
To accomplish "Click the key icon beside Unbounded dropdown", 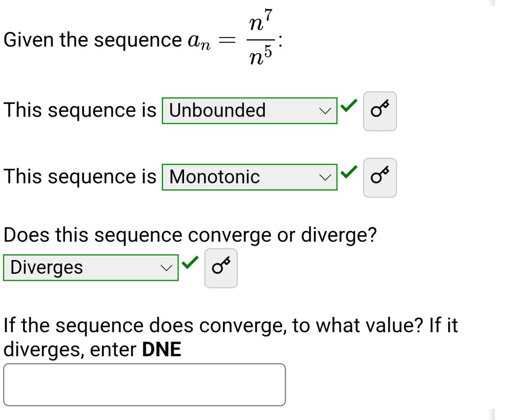I will point(380,111).
